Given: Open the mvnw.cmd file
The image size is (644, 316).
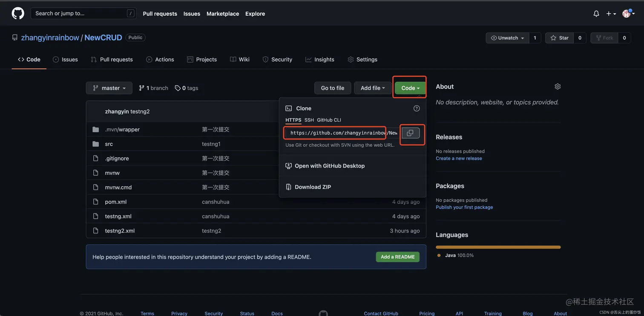Looking at the screenshot, I should point(118,187).
